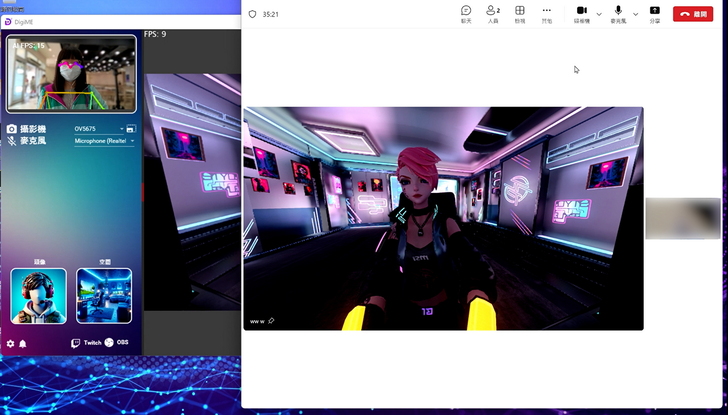Expand the microphone options arrow in meeting toolbar
This screenshot has height=415, width=728.
coord(636,14)
